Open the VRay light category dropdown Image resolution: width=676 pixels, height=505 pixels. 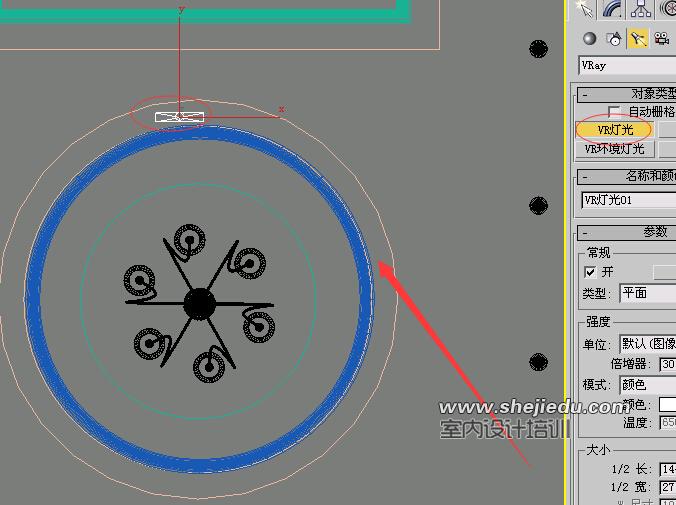tap(627, 66)
